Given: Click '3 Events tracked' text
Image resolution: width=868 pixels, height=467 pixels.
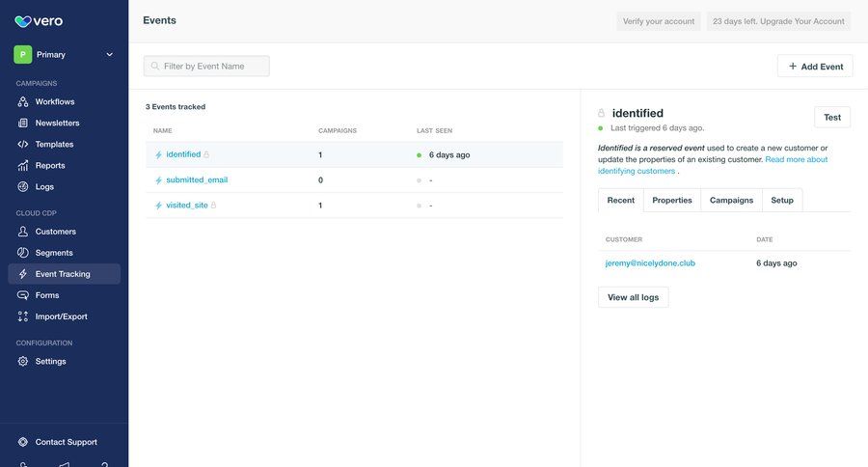Looking at the screenshot, I should pyautogui.click(x=176, y=106).
